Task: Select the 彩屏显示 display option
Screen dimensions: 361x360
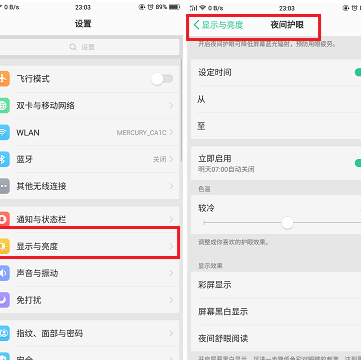Action: 276,285
